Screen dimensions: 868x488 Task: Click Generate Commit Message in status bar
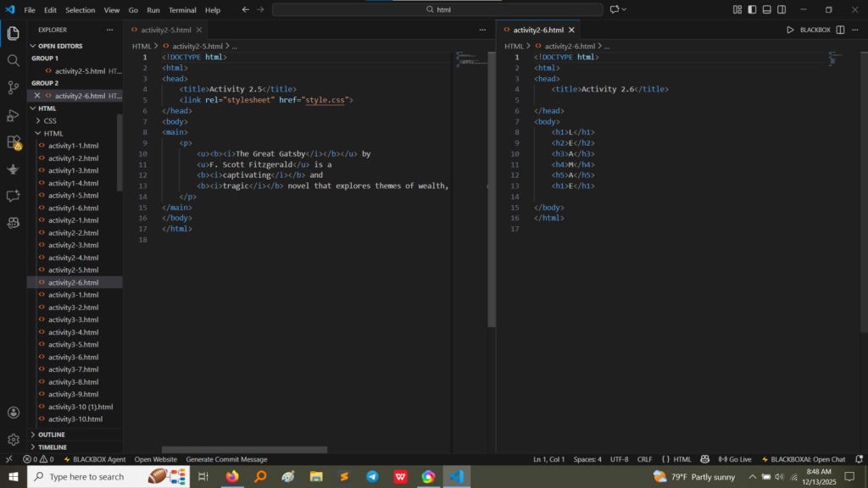coord(226,459)
